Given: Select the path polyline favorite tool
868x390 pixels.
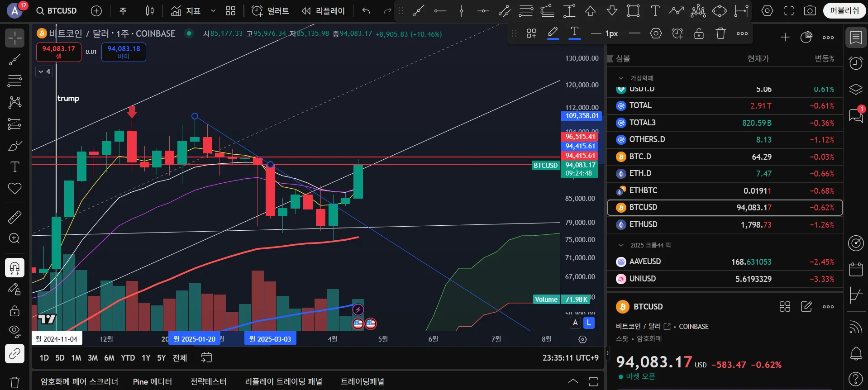Looking at the screenshot, I should 677,11.
